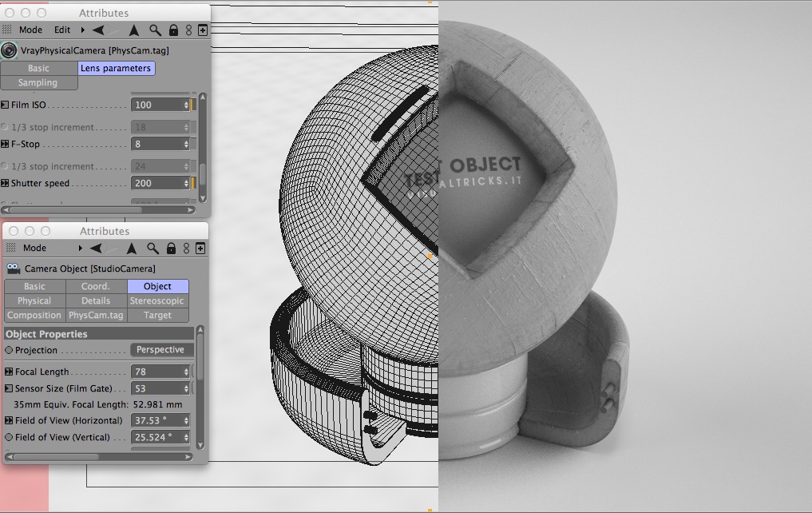This screenshot has height=513, width=812.
Task: Open the Coord. tab
Action: [96, 286]
